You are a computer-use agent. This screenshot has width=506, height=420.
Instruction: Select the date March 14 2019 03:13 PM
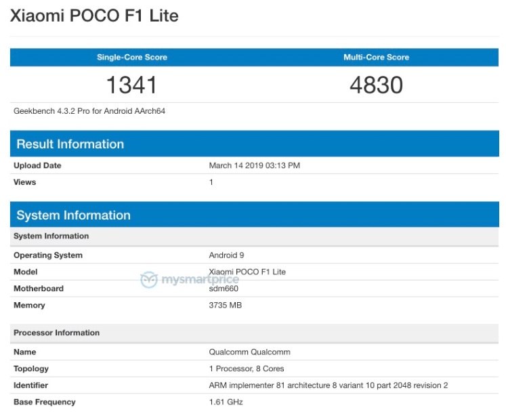point(255,165)
